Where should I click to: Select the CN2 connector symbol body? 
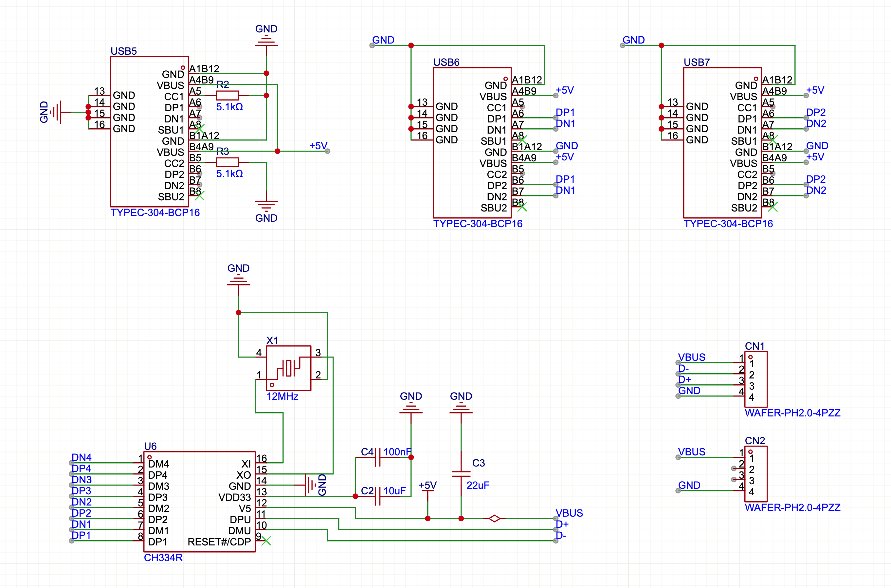point(756,474)
